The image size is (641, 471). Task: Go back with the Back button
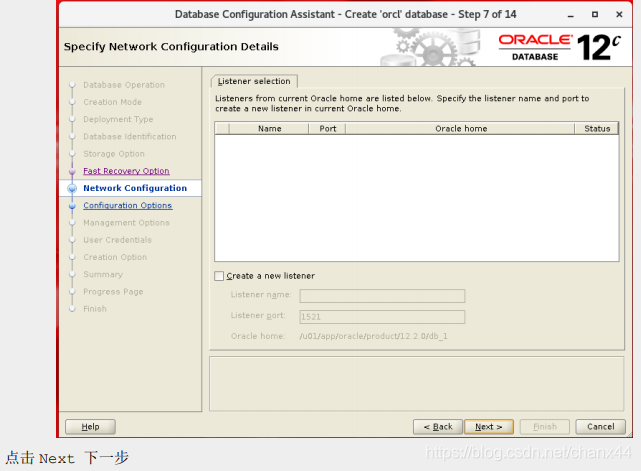tap(438, 427)
